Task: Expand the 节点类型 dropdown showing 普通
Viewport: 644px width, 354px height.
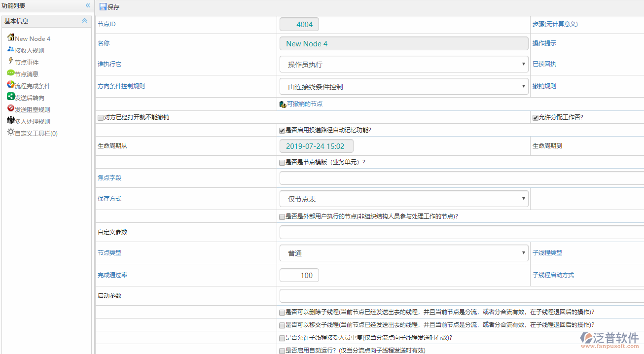Action: (x=403, y=253)
